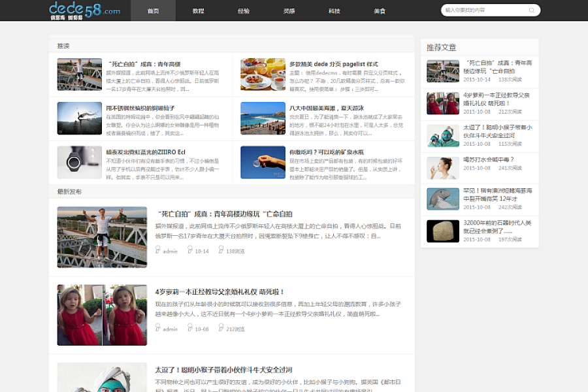Open the 美食 navigation item

[380, 10]
